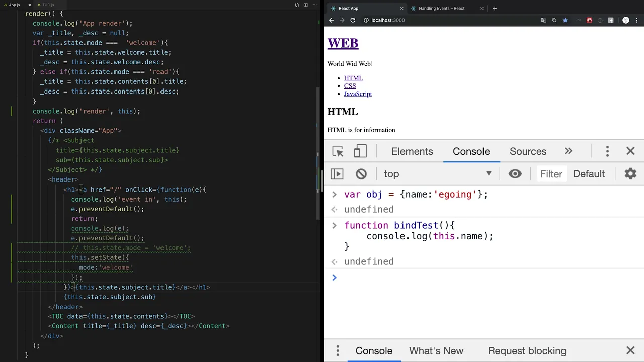The image size is (644, 362).
Task: Open the HTML list link
Action: tap(353, 78)
